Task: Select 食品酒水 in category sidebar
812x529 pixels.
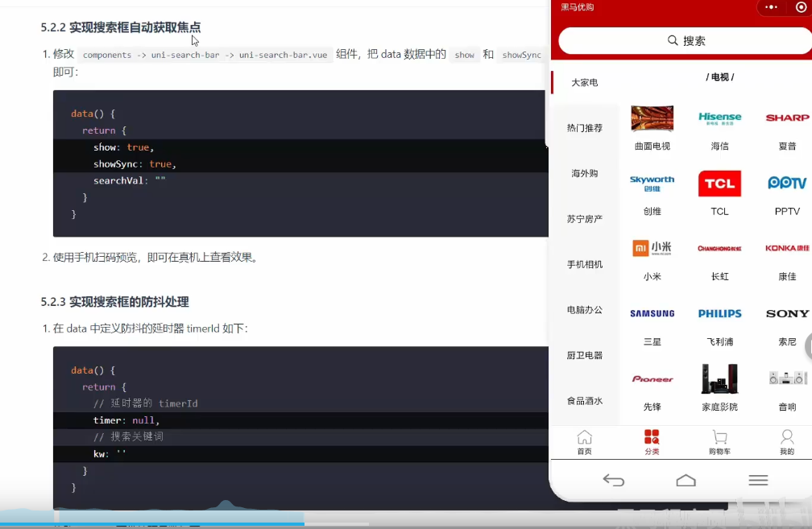Action: pos(585,401)
